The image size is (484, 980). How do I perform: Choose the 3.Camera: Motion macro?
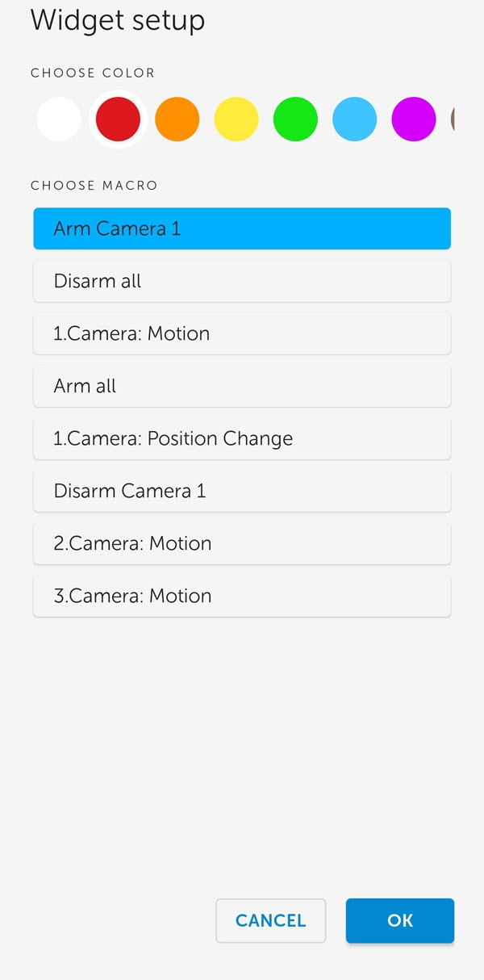point(242,596)
